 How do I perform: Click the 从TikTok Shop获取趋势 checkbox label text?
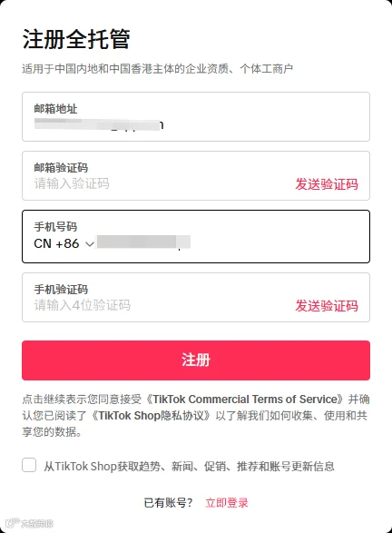pyautogui.click(x=190, y=466)
